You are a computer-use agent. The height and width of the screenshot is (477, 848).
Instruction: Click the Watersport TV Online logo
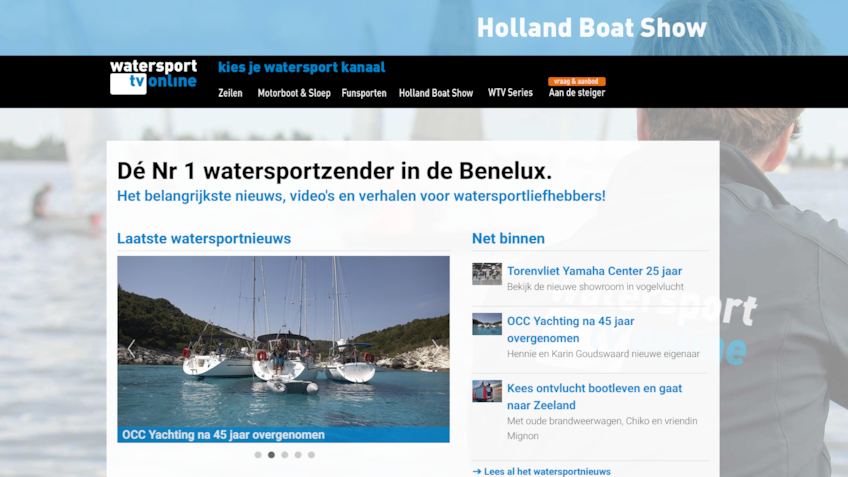154,77
